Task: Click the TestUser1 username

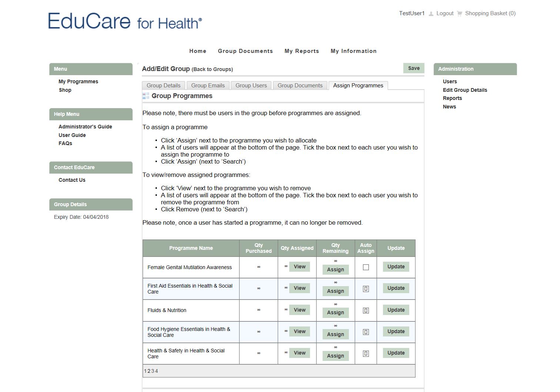Action: [x=412, y=13]
